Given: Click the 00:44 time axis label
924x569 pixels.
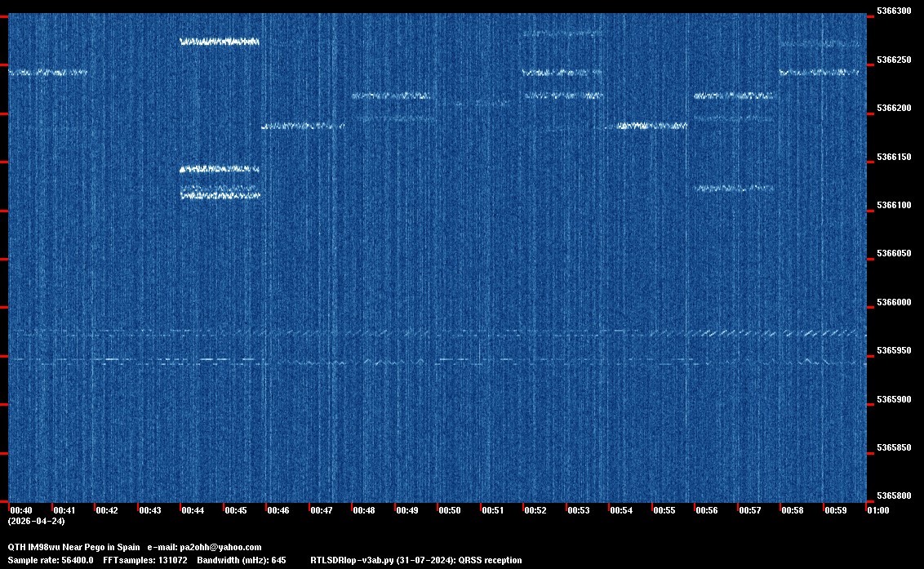Looking at the screenshot, I should click(x=193, y=510).
